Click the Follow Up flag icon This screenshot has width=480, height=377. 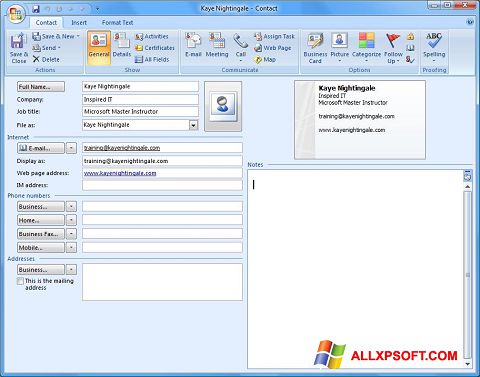pyautogui.click(x=393, y=41)
